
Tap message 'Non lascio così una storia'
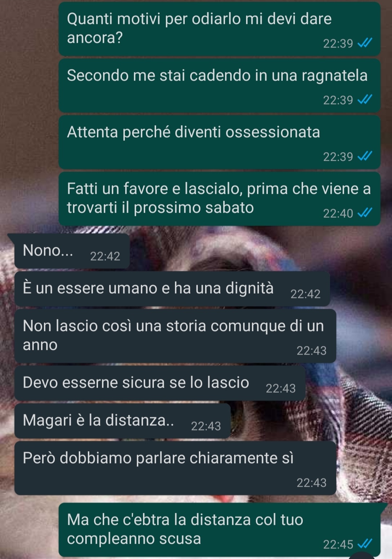[175, 336]
